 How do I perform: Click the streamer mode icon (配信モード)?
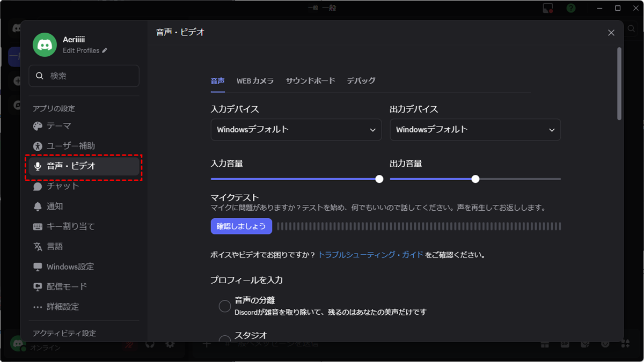tap(38, 287)
